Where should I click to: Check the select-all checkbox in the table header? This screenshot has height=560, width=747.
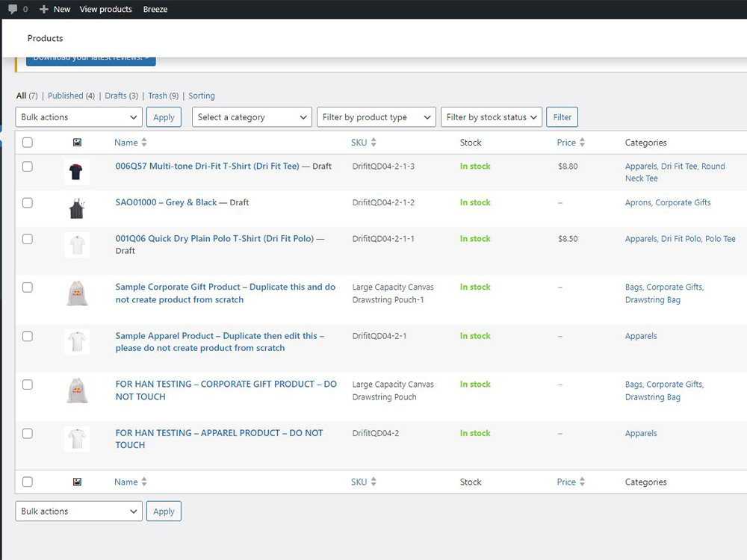[x=28, y=142]
